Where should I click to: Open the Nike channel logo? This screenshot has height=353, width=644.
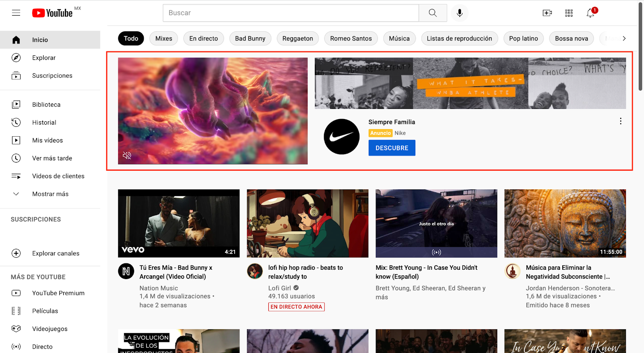click(x=342, y=137)
